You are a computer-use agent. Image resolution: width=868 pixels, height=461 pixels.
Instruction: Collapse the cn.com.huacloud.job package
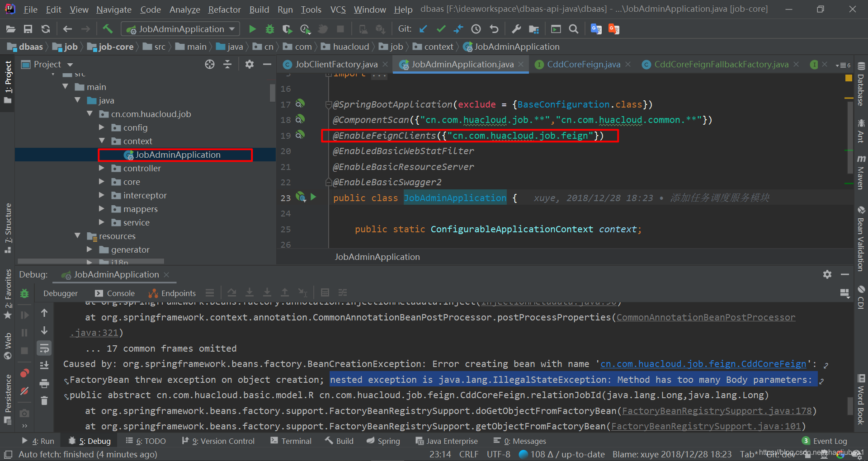coord(90,114)
